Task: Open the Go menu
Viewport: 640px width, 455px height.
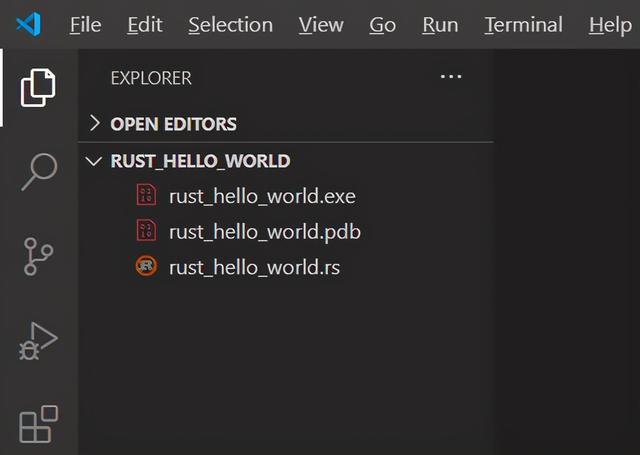Action: click(x=382, y=25)
